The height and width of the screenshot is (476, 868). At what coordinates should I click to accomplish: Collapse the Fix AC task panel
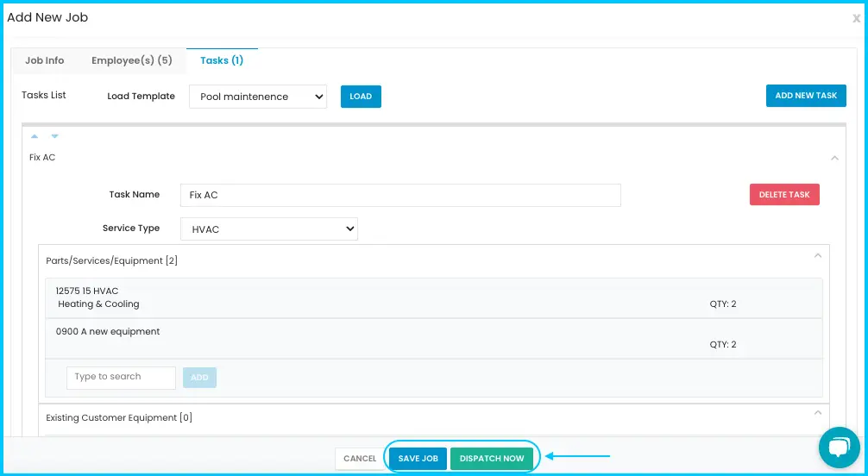tap(835, 159)
